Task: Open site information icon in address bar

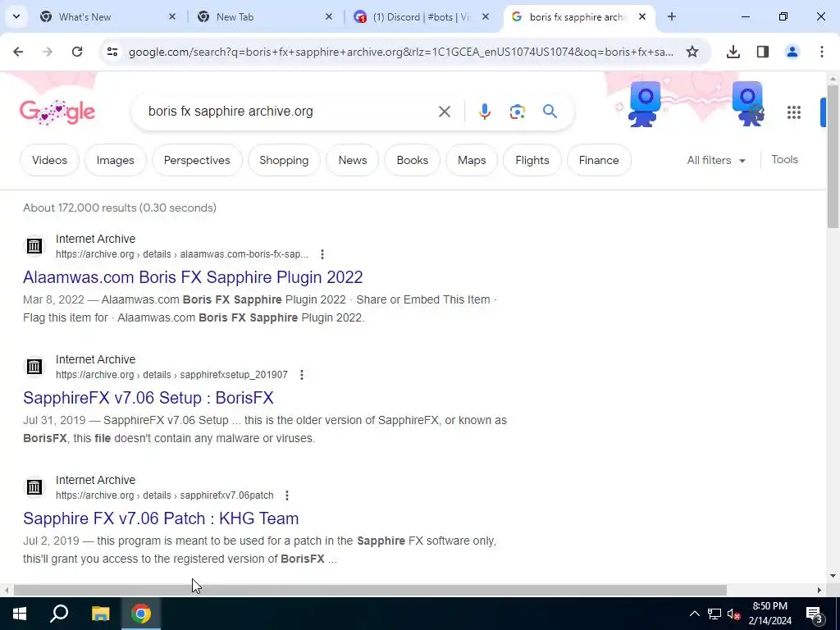Action: coord(112,52)
